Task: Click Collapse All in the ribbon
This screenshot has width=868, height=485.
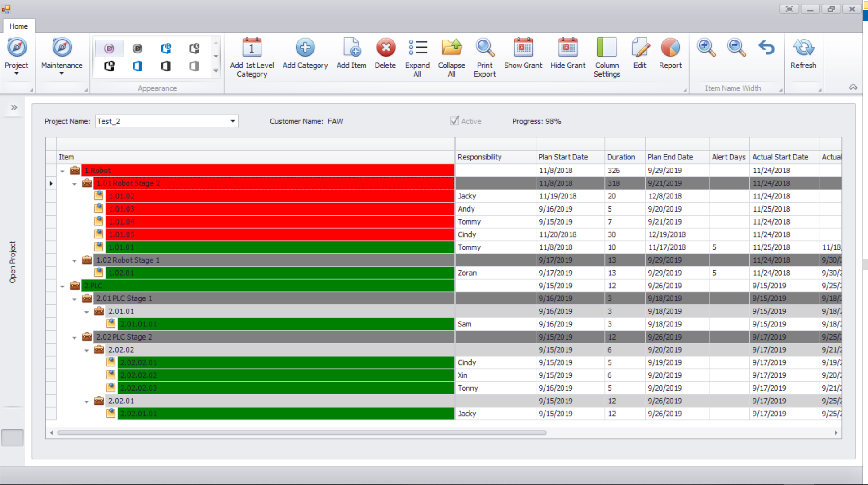Action: tap(452, 57)
